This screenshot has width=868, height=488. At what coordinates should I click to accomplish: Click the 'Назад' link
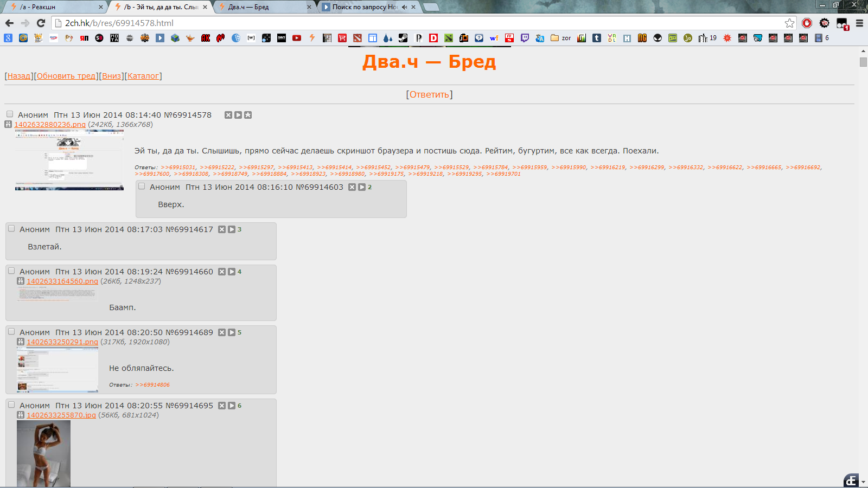tap(19, 76)
